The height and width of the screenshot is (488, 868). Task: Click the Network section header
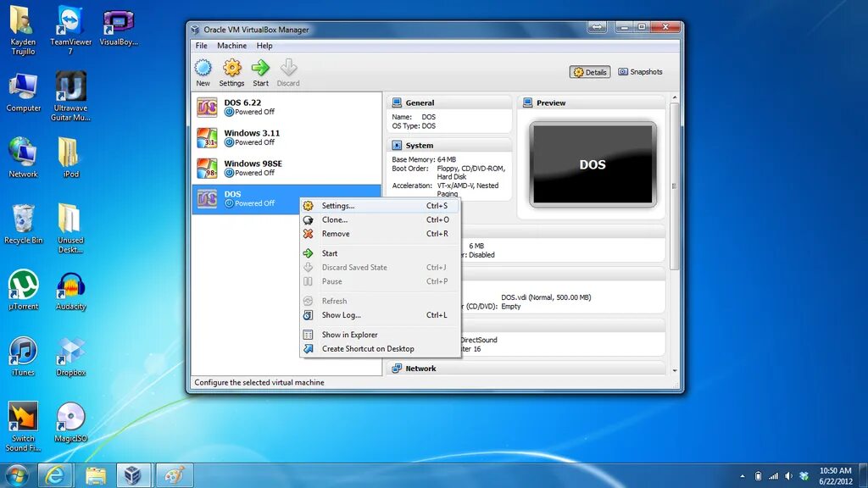[x=526, y=369]
